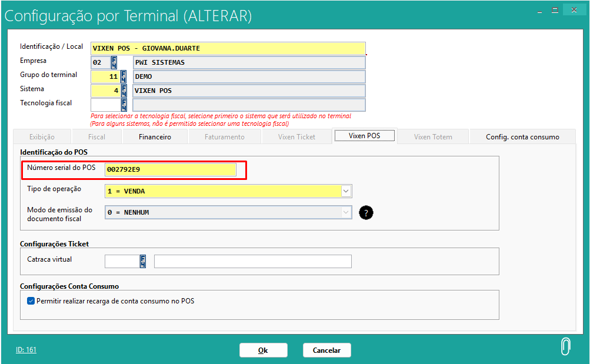590x364 pixels.
Task: Open the Config. conta consumo tab
Action: click(522, 137)
